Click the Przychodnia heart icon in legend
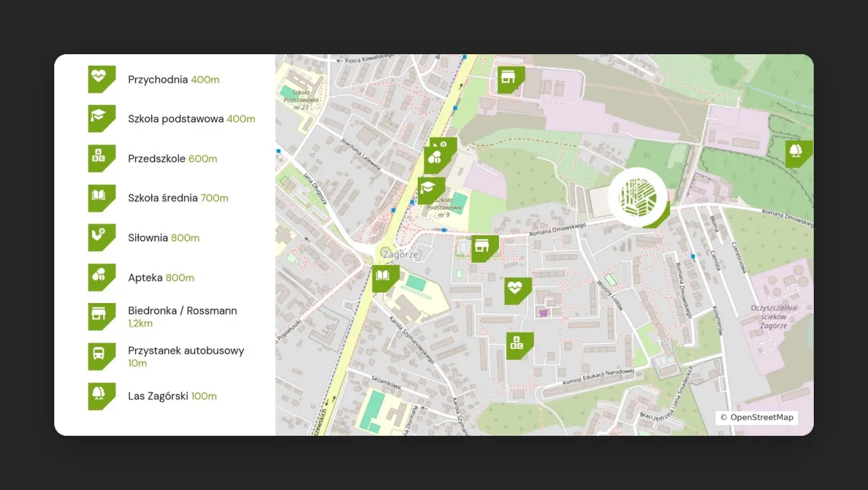This screenshot has height=490, width=868. pyautogui.click(x=102, y=79)
